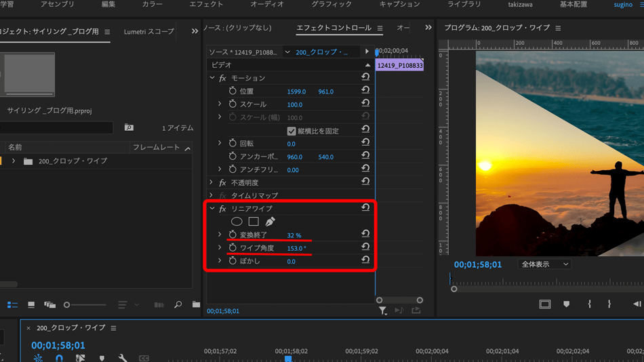
Task: Expand the 不透明度 effect section
Action: (212, 183)
